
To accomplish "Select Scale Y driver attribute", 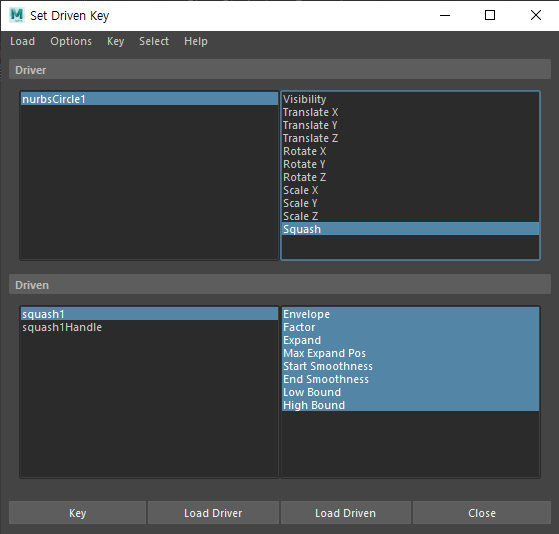I will click(x=410, y=203).
